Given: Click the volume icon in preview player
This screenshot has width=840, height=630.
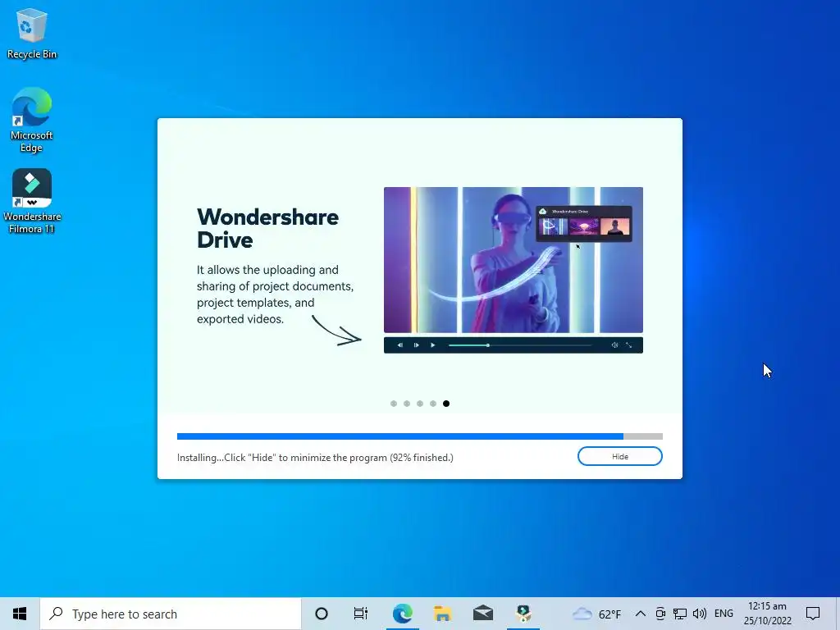Looking at the screenshot, I should [614, 345].
